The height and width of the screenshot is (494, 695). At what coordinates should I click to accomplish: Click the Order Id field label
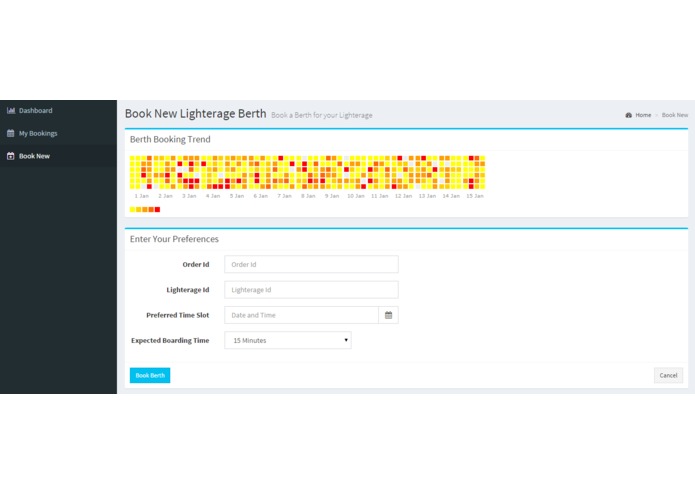[x=196, y=265]
